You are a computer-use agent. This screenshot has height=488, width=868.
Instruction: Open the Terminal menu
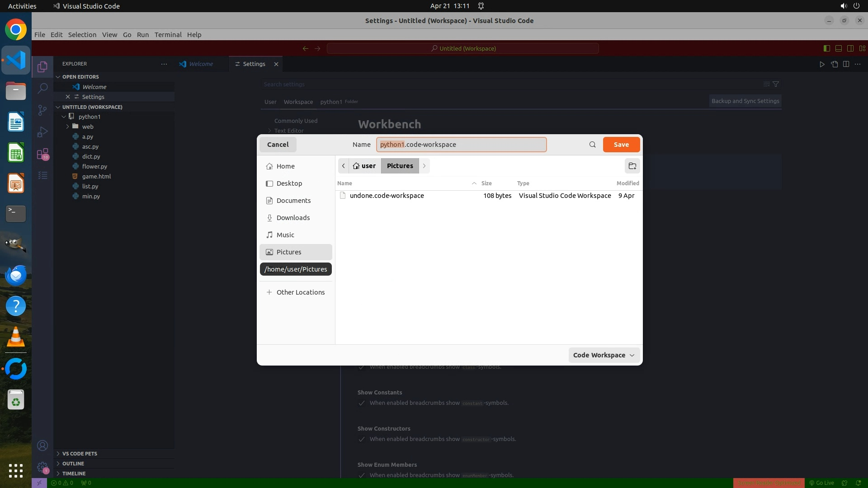(x=168, y=35)
